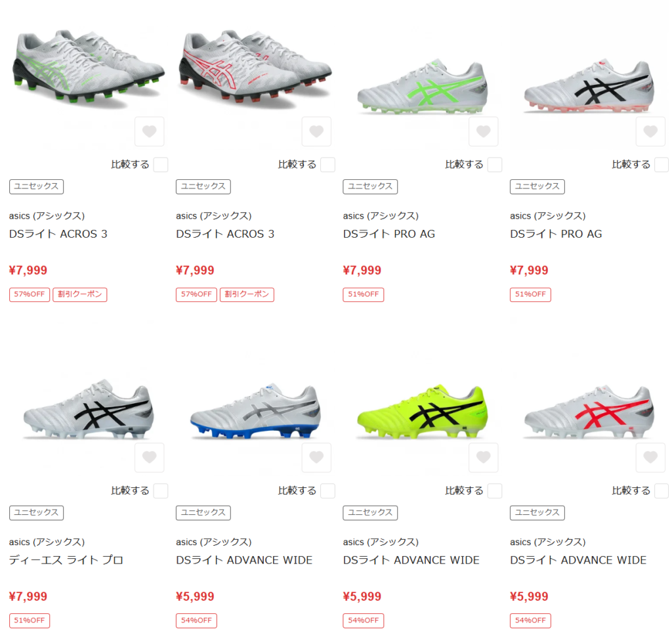Favorite the blue-sole DSライト ADVANCE WIDE
Screen dimensions: 672x637
[317, 457]
